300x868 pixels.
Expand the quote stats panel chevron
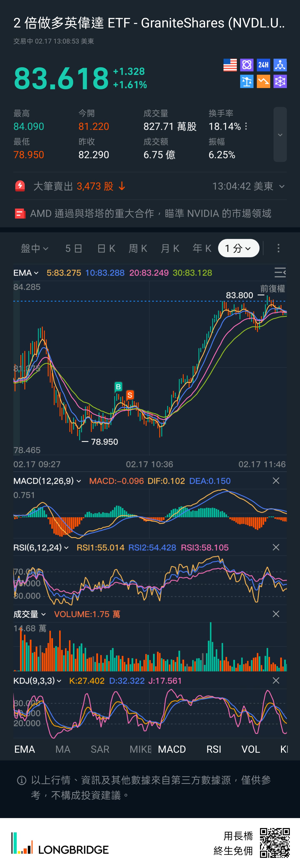coord(280,135)
